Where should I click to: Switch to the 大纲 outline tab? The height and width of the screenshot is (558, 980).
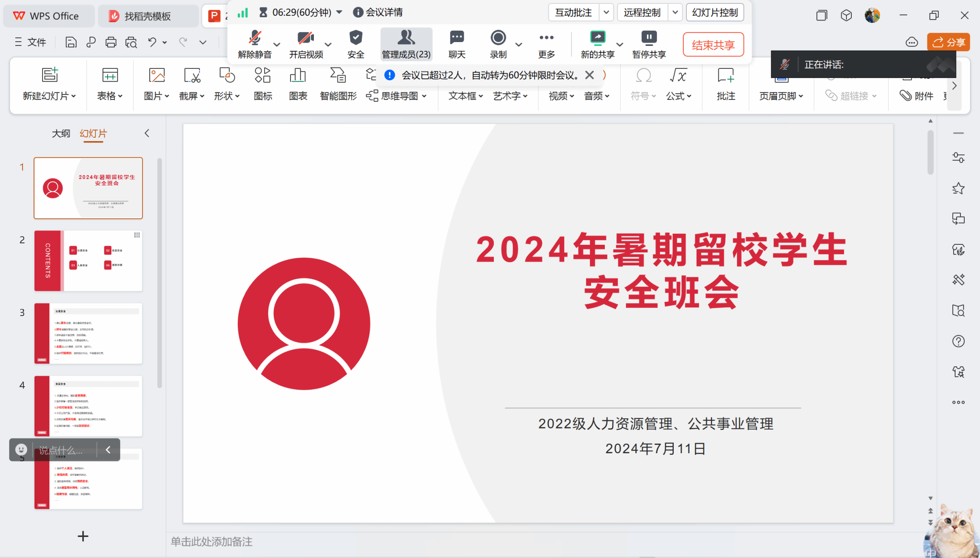click(x=61, y=133)
